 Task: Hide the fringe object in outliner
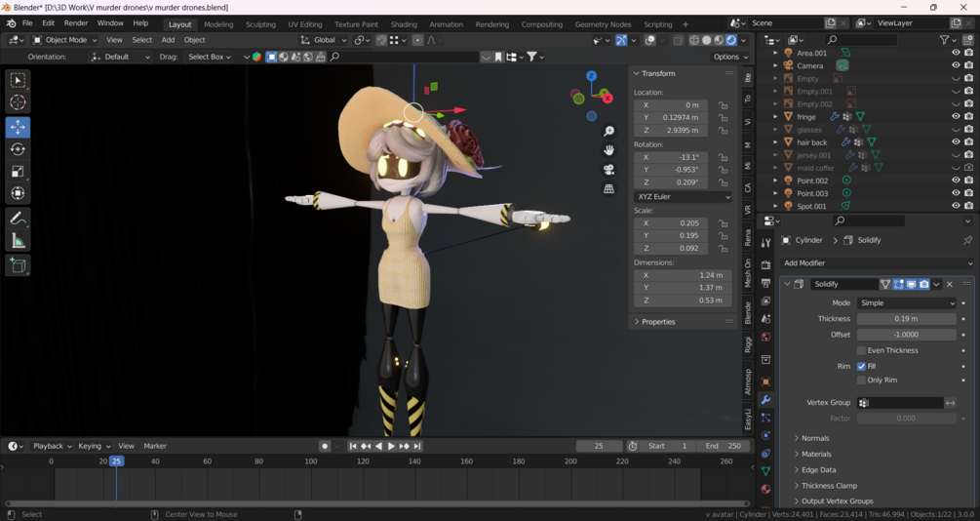click(x=956, y=116)
